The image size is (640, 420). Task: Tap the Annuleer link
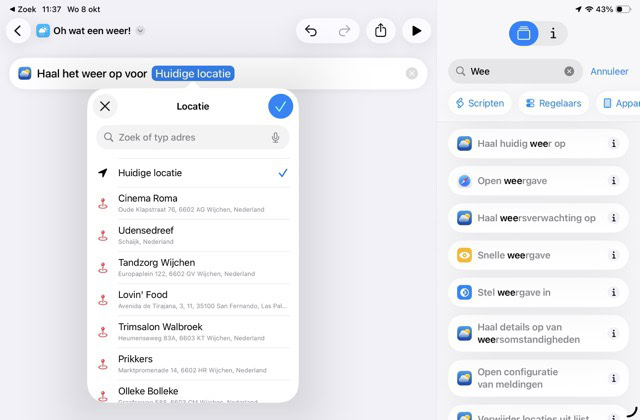[x=609, y=72]
